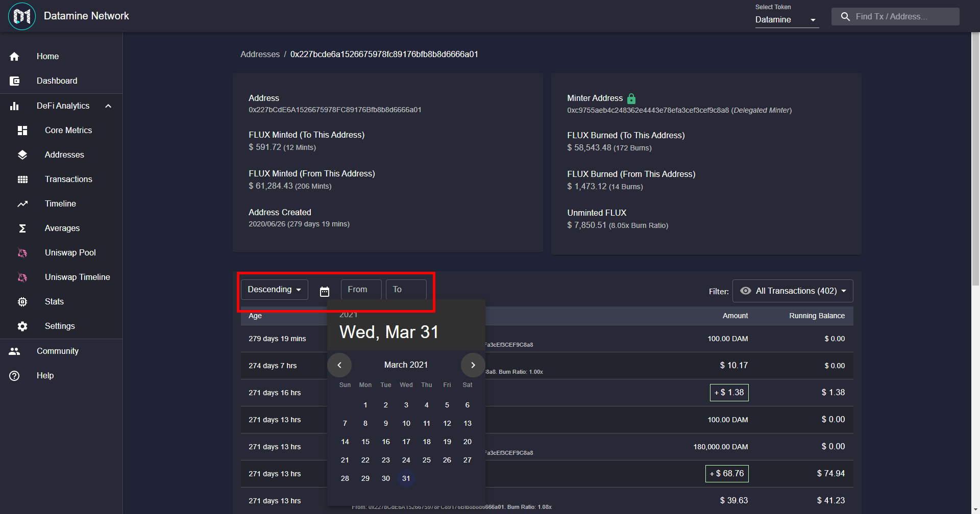
Task: Click the Timeline trending arrow icon
Action: pyautogui.click(x=22, y=204)
